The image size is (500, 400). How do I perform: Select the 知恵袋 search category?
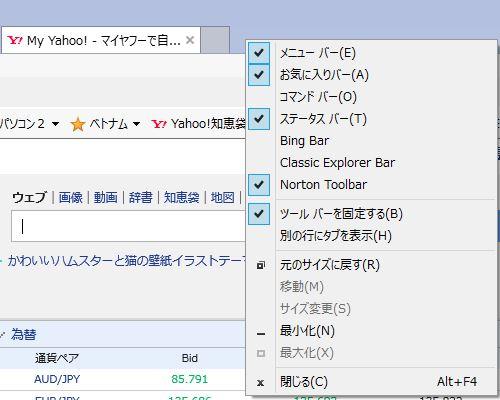point(182,197)
